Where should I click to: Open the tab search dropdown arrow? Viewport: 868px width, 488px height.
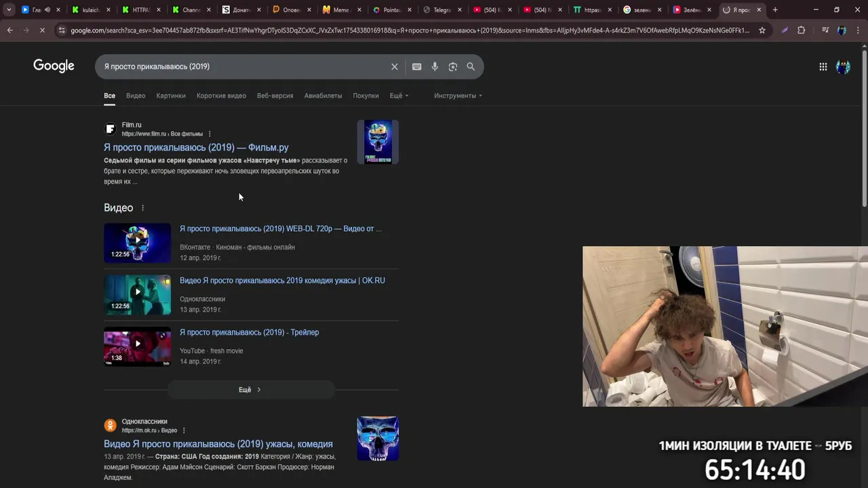(x=9, y=10)
